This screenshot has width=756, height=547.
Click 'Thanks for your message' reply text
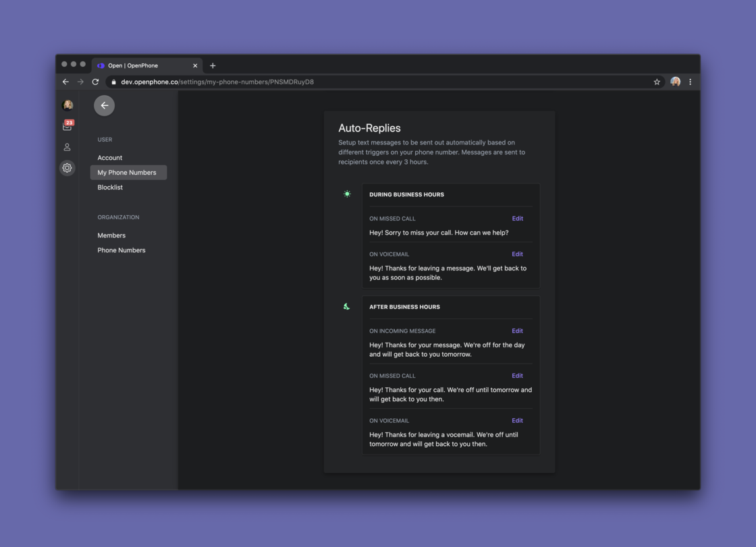point(447,349)
